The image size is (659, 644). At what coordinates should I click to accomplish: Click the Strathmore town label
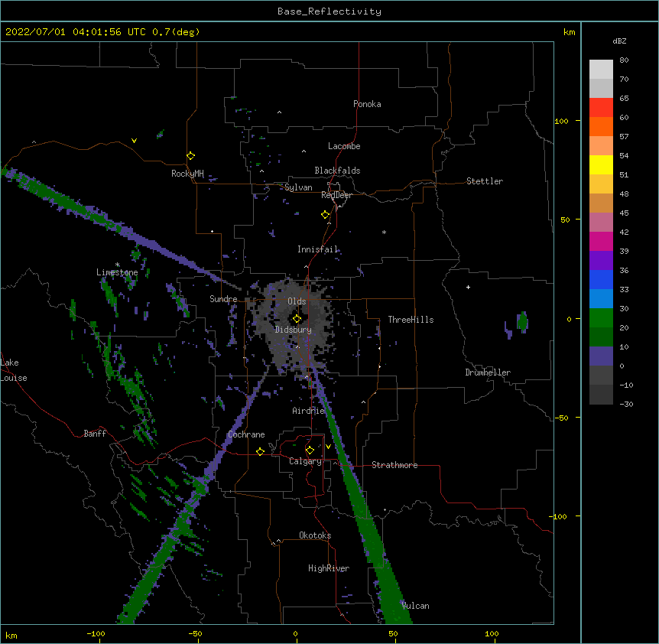(394, 465)
